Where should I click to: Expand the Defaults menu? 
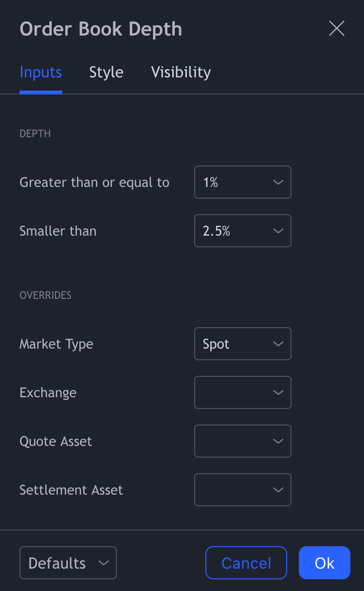pos(68,563)
